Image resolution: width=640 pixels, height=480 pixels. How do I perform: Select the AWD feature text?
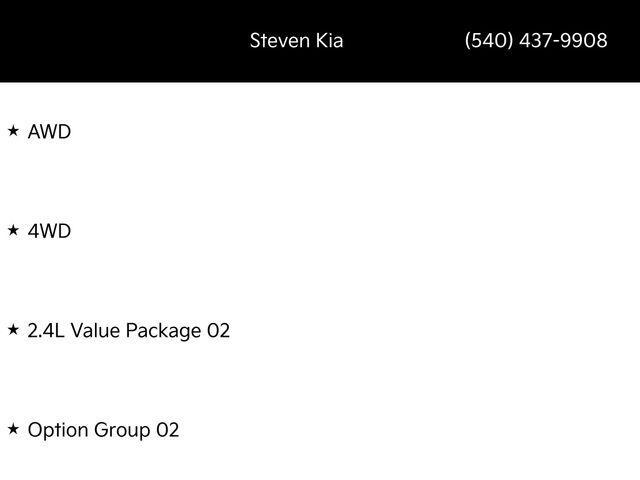pos(49,131)
